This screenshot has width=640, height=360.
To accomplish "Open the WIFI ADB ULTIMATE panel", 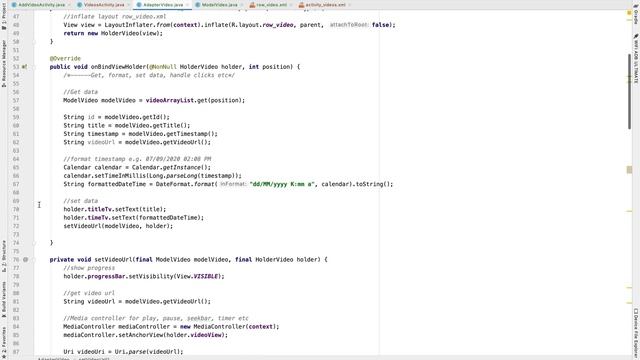I will (x=636, y=59).
